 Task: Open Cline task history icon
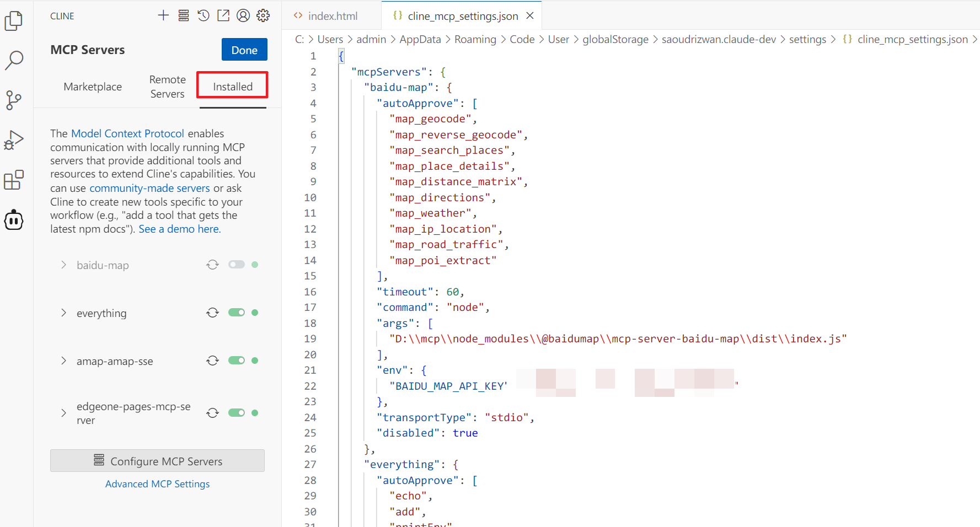(x=204, y=15)
